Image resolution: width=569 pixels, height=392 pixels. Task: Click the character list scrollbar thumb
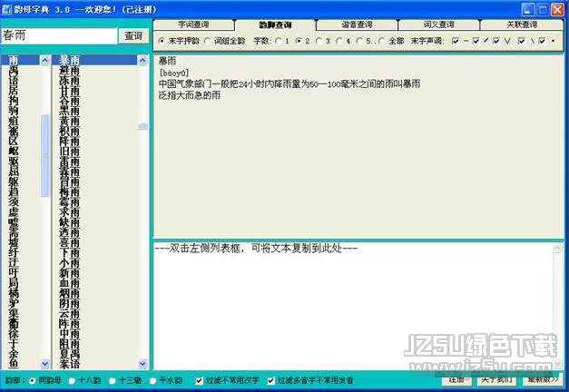point(45,155)
